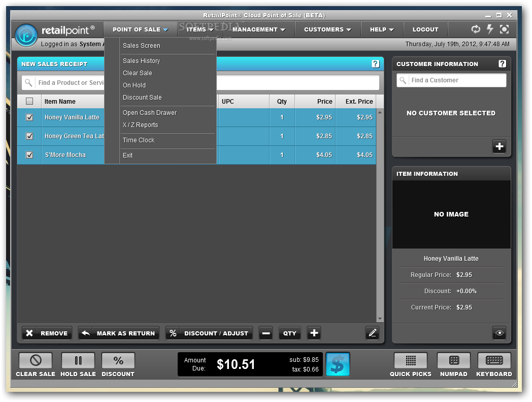Click the Remove button
Screen dimensions: 532x402
[47, 333]
